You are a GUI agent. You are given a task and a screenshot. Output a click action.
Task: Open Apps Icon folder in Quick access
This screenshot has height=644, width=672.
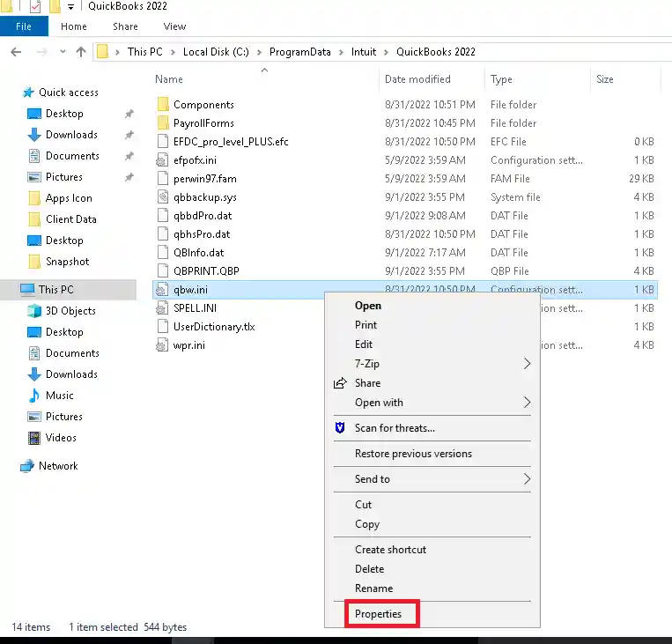click(69, 198)
